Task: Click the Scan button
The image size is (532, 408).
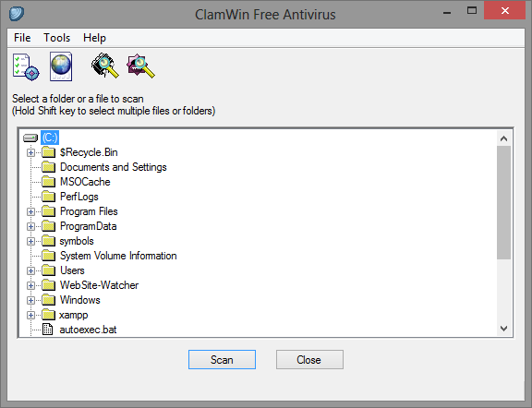Action: coord(222,359)
